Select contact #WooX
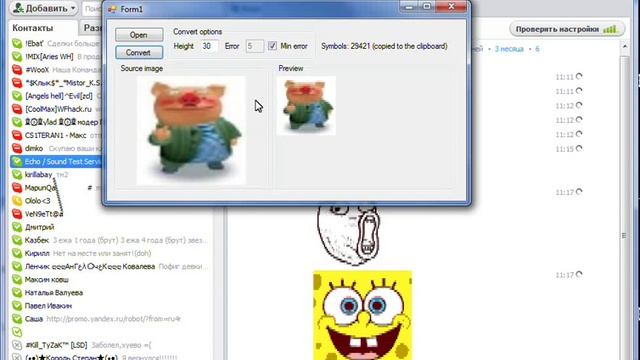This screenshot has width=640, height=360. [x=37, y=70]
